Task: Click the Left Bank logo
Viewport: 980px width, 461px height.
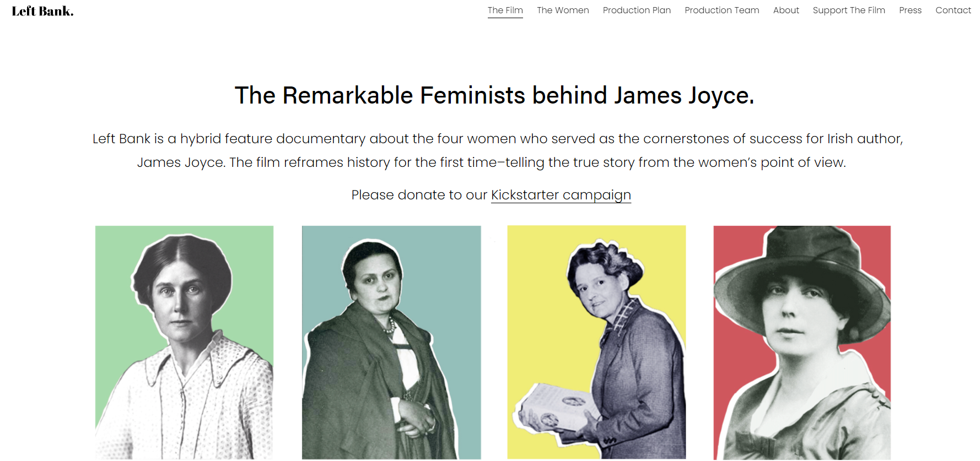Action: tap(41, 10)
